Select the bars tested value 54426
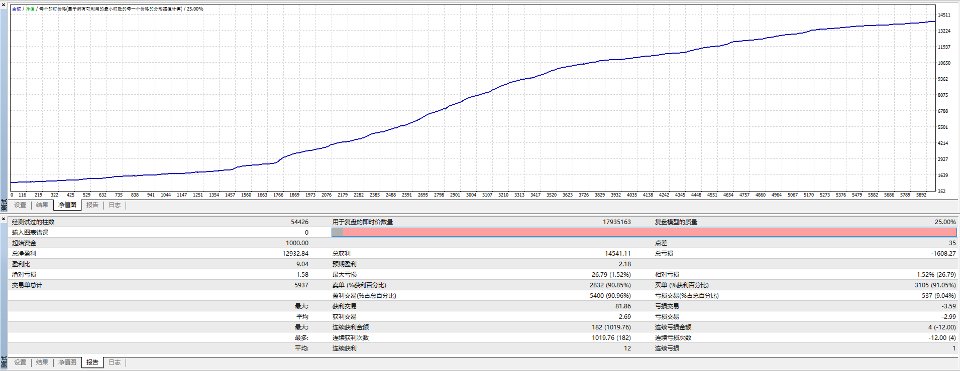The width and height of the screenshot is (960, 371). click(x=299, y=222)
